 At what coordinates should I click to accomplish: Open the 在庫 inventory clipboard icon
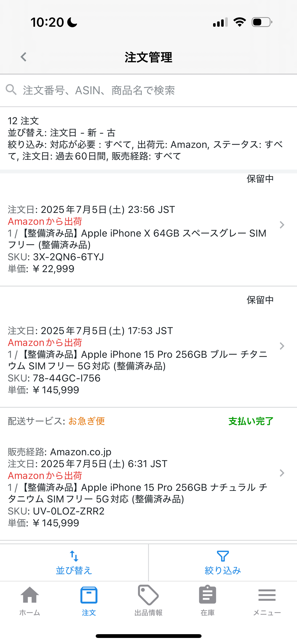tap(208, 595)
